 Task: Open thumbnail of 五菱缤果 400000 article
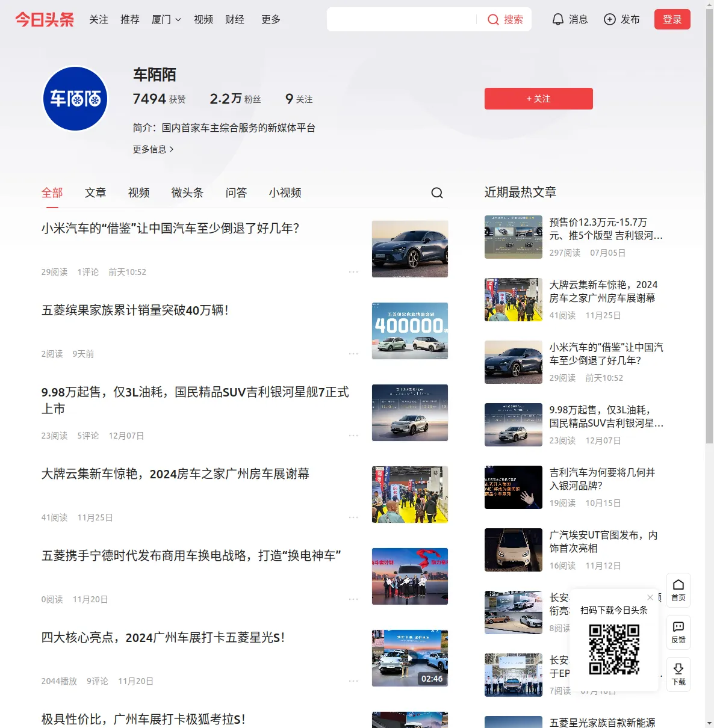(x=410, y=331)
